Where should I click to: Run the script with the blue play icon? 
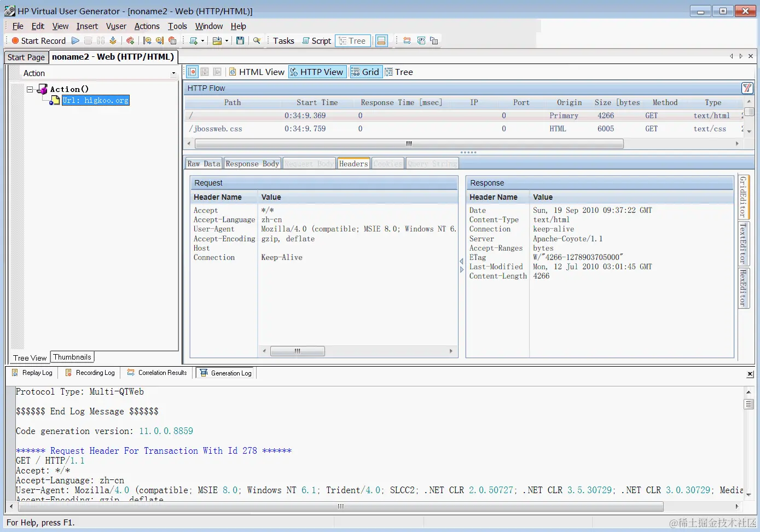point(76,41)
